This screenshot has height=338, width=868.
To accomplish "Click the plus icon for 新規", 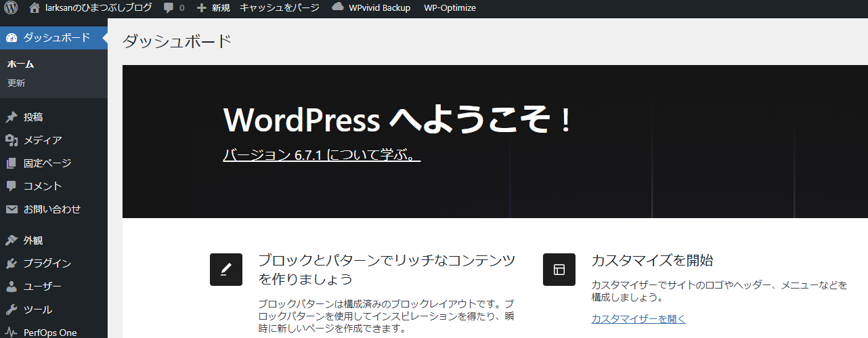I will tap(202, 8).
